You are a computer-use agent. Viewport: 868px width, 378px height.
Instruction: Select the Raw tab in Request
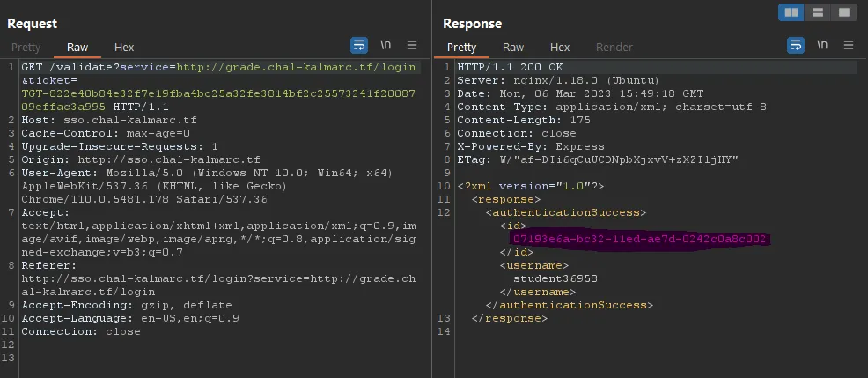[77, 48]
